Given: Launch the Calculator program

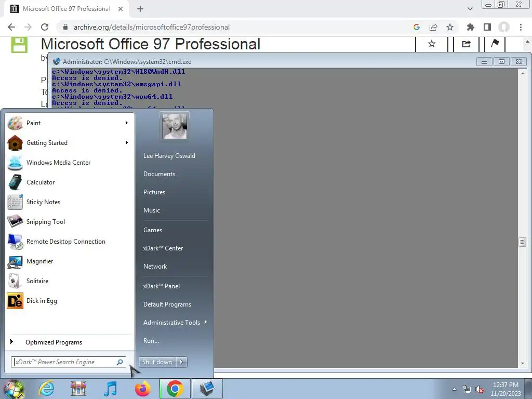Looking at the screenshot, I should click(69, 182).
